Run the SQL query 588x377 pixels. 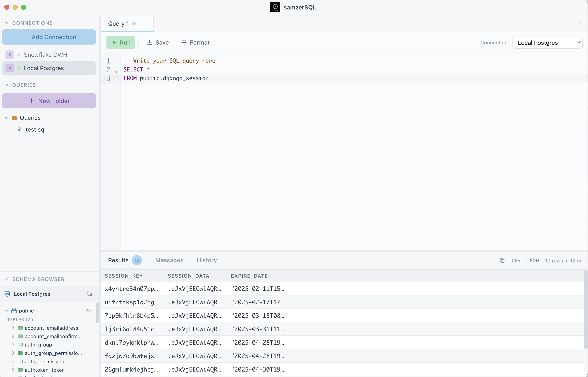click(x=121, y=42)
